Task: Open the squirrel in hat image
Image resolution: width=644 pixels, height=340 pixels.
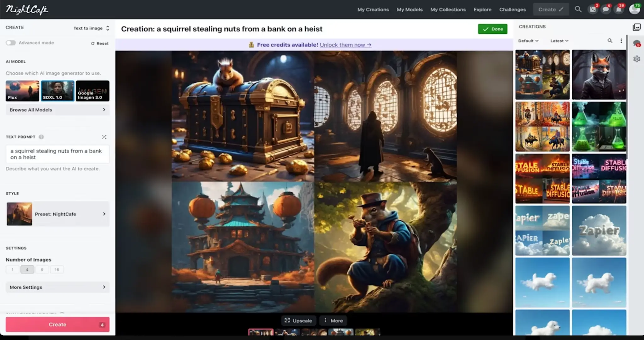Action: [386, 247]
